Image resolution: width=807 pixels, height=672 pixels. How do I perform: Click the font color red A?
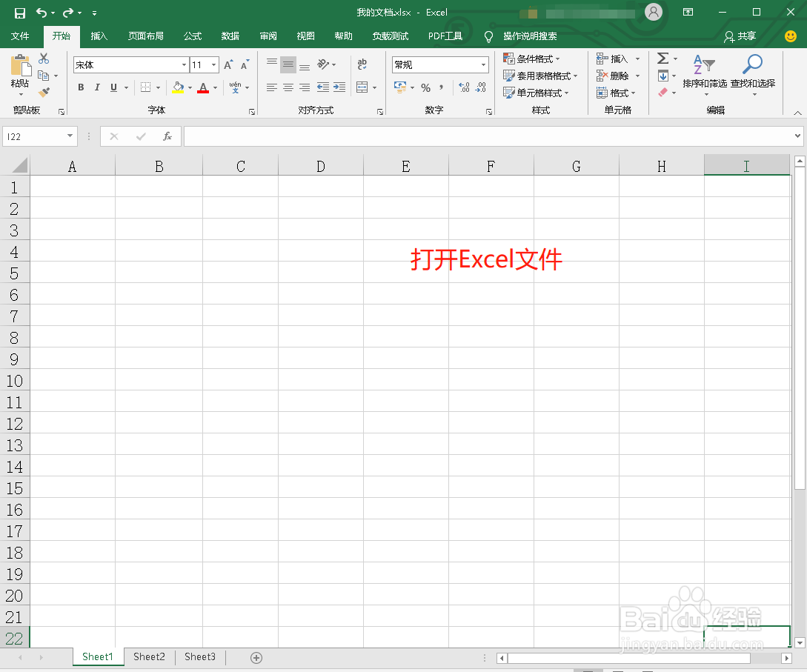tap(203, 87)
